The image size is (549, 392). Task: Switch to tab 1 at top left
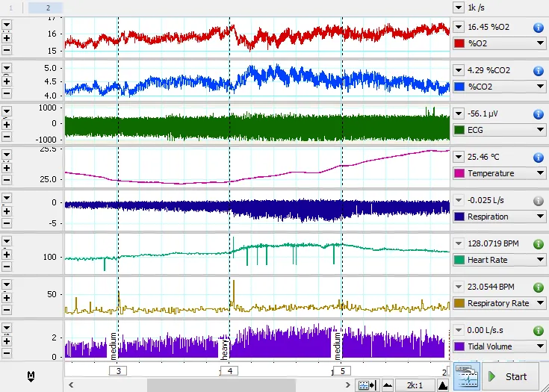11,7
